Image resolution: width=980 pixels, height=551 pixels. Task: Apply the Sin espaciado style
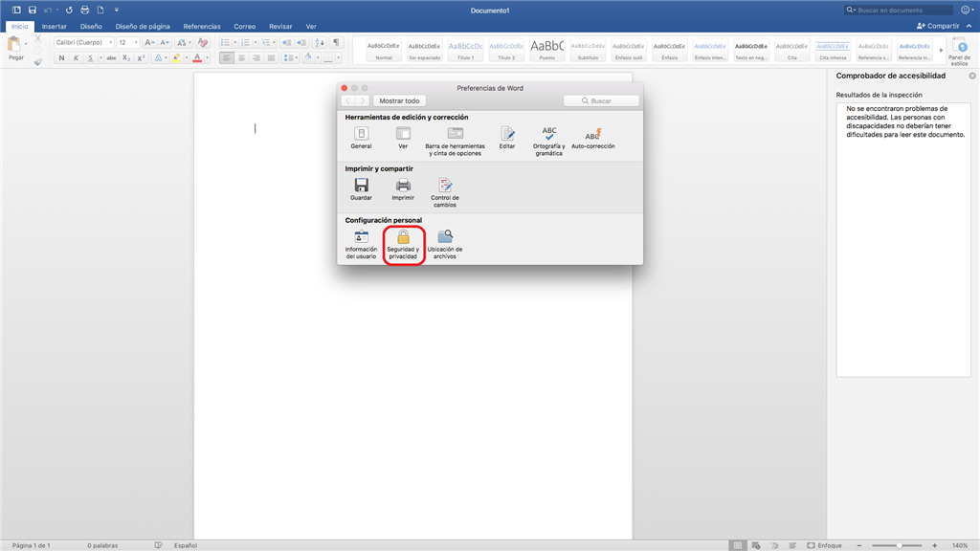425,50
